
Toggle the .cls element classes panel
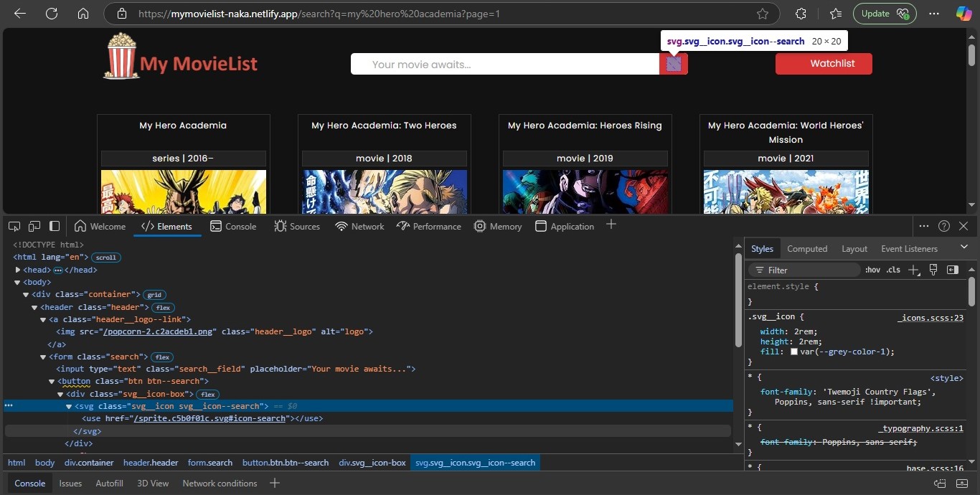893,270
